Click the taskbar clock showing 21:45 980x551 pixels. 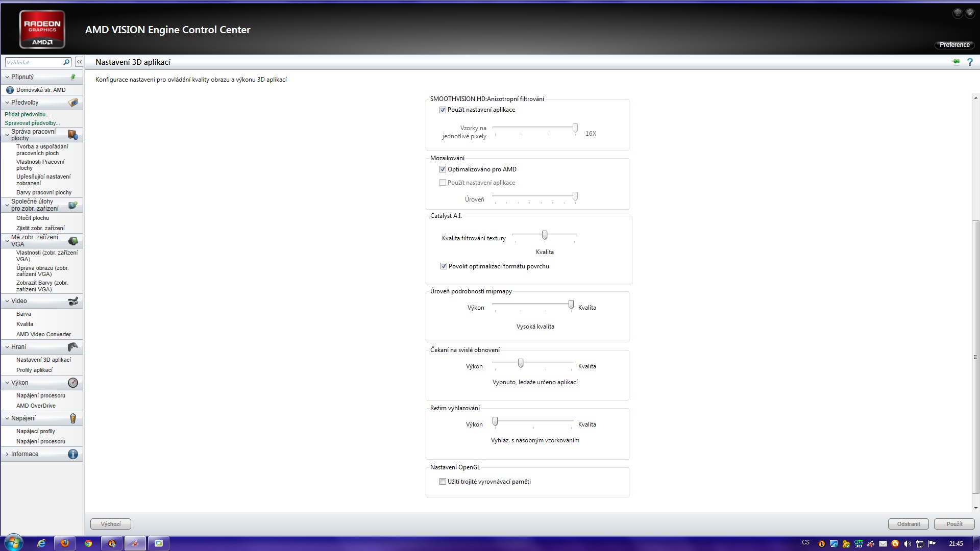point(956,544)
